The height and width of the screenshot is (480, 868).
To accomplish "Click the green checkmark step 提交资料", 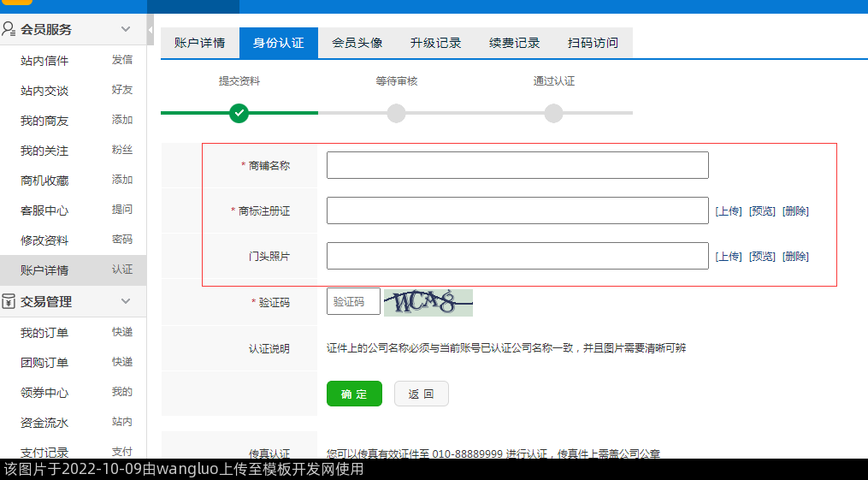I will 239,113.
